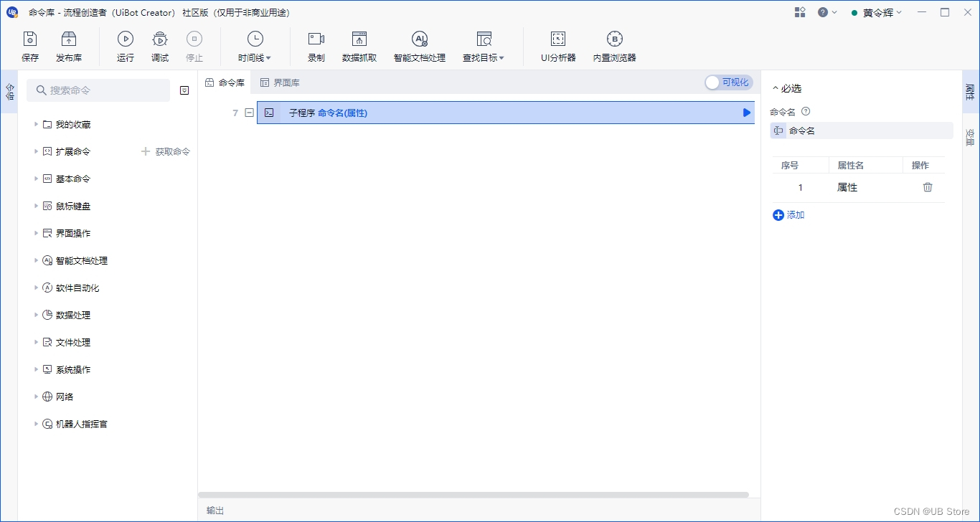Open the Find Target (查找目标) dropdown
The height and width of the screenshot is (522, 980).
click(484, 47)
